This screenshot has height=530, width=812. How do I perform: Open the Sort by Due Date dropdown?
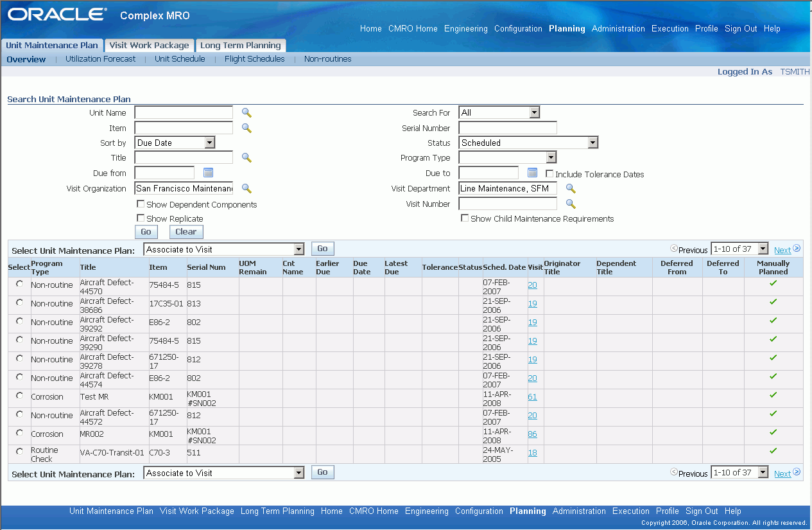(x=175, y=143)
